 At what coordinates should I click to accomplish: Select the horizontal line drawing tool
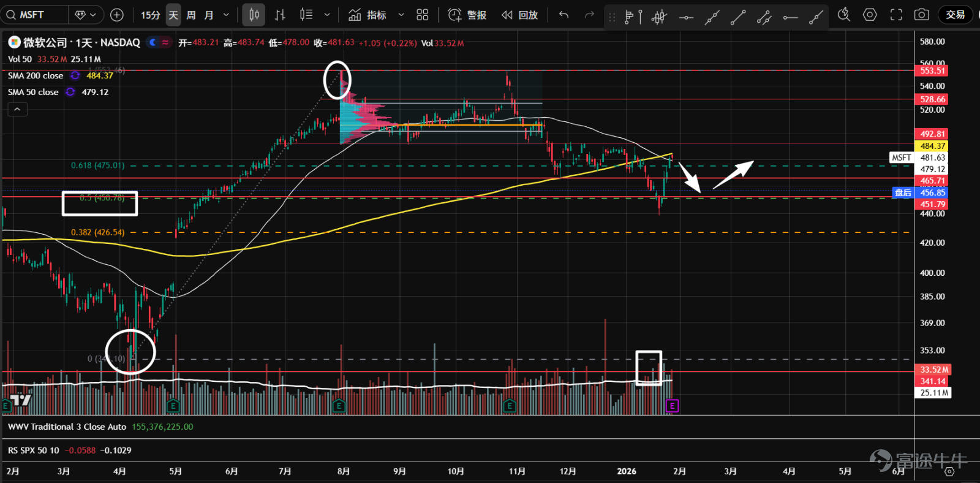tap(686, 17)
